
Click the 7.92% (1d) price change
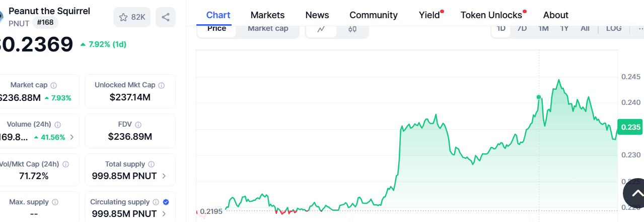103,44
